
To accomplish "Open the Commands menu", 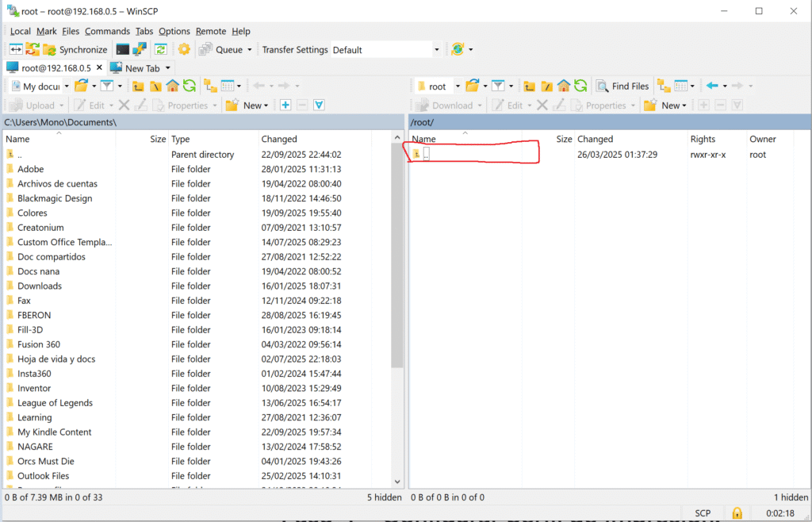I will point(107,31).
